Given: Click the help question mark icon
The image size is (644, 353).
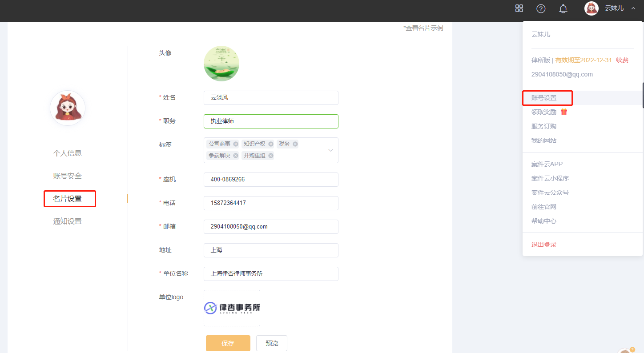Looking at the screenshot, I should tap(541, 8).
